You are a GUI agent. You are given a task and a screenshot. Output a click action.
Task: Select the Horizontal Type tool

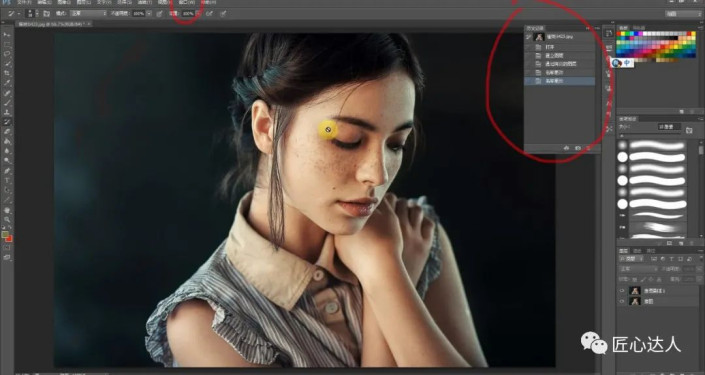(7, 180)
